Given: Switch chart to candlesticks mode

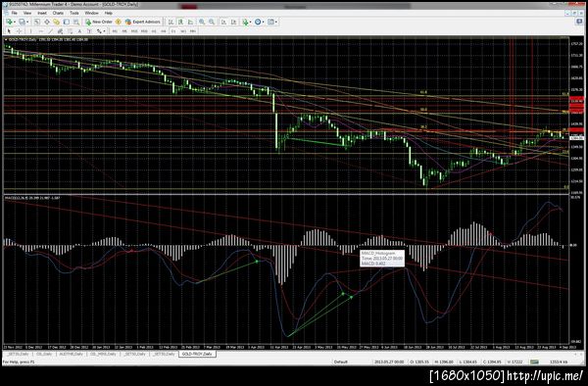Looking at the screenshot, I should [x=180, y=22].
